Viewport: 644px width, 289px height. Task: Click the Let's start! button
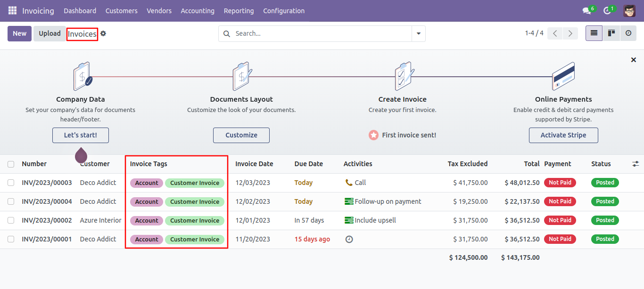click(81, 135)
